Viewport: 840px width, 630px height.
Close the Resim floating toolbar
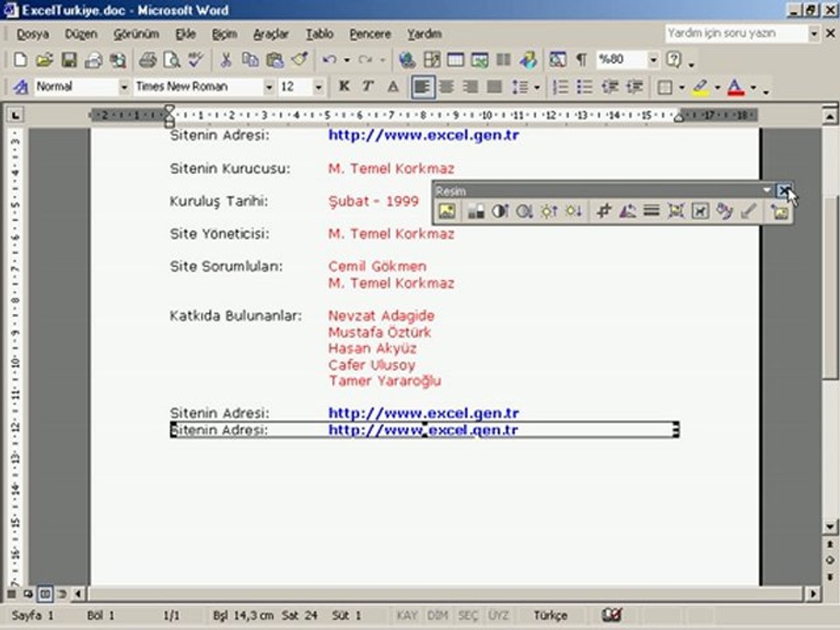[784, 190]
